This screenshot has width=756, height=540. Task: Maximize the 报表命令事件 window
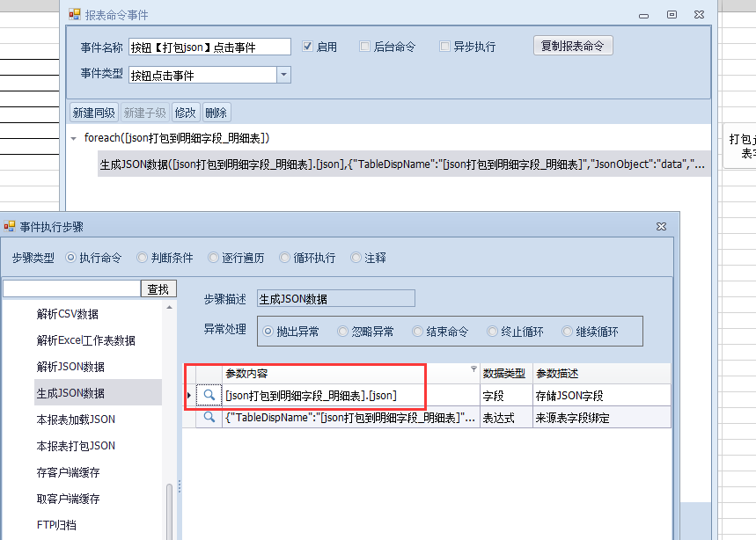pyautogui.click(x=672, y=14)
